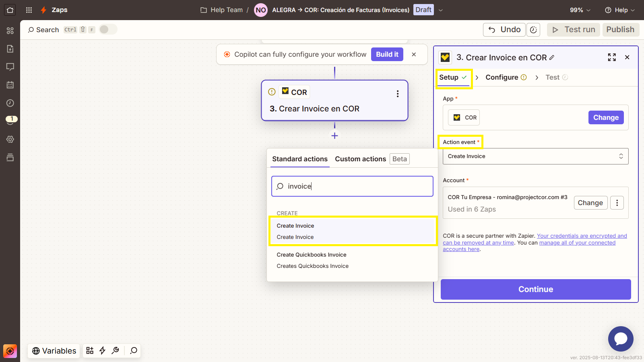Dismiss the Copilot banner
This screenshot has width=644, height=362.
(414, 54)
